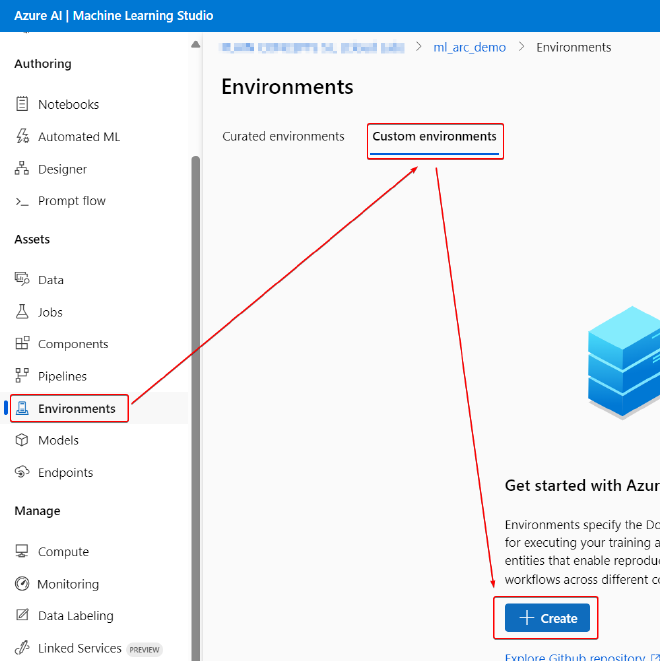660x661 pixels.
Task: Go to Data Labeling
Action: [75, 615]
